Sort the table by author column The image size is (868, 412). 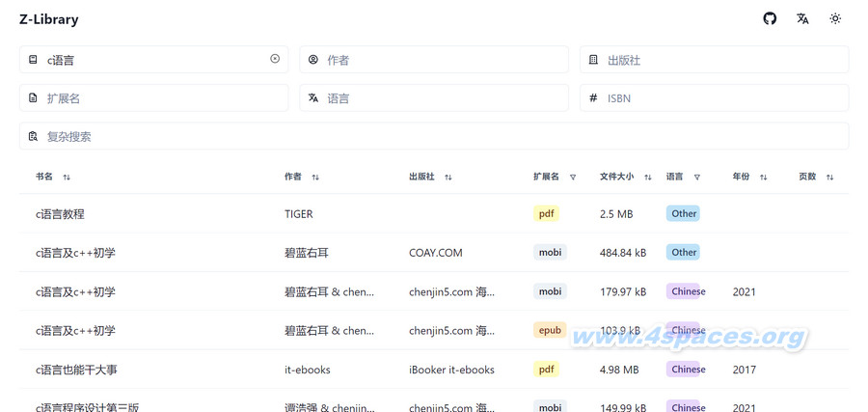[315, 178]
